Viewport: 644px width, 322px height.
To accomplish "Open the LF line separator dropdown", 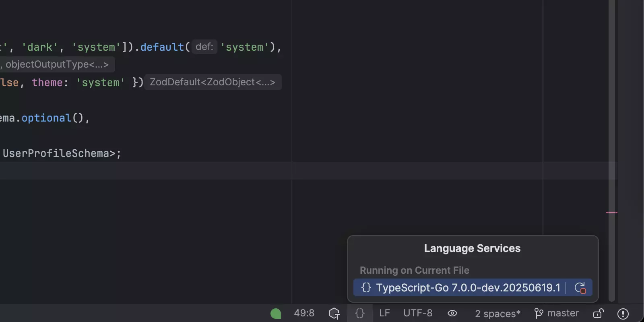I will pyautogui.click(x=384, y=313).
